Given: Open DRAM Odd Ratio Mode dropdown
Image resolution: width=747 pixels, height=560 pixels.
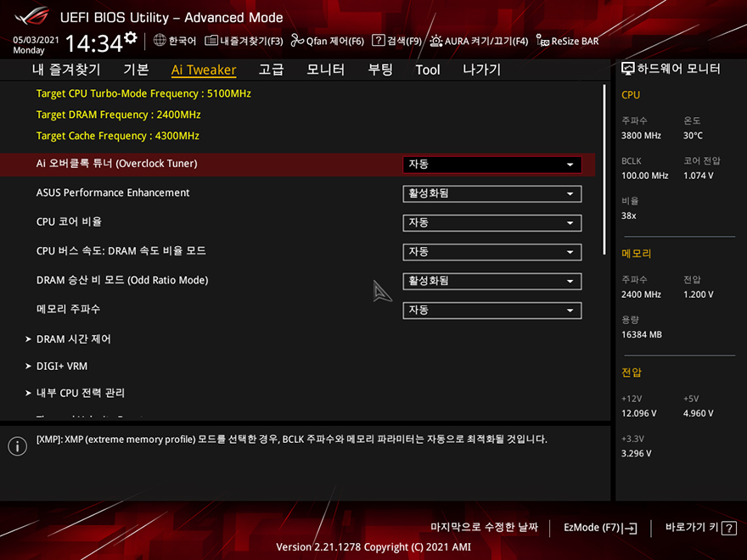Looking at the screenshot, I should click(x=491, y=282).
